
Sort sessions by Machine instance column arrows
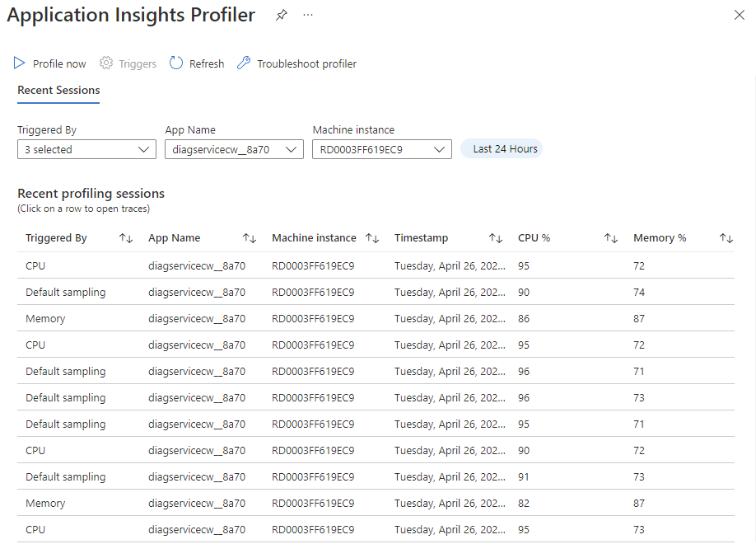click(372, 238)
